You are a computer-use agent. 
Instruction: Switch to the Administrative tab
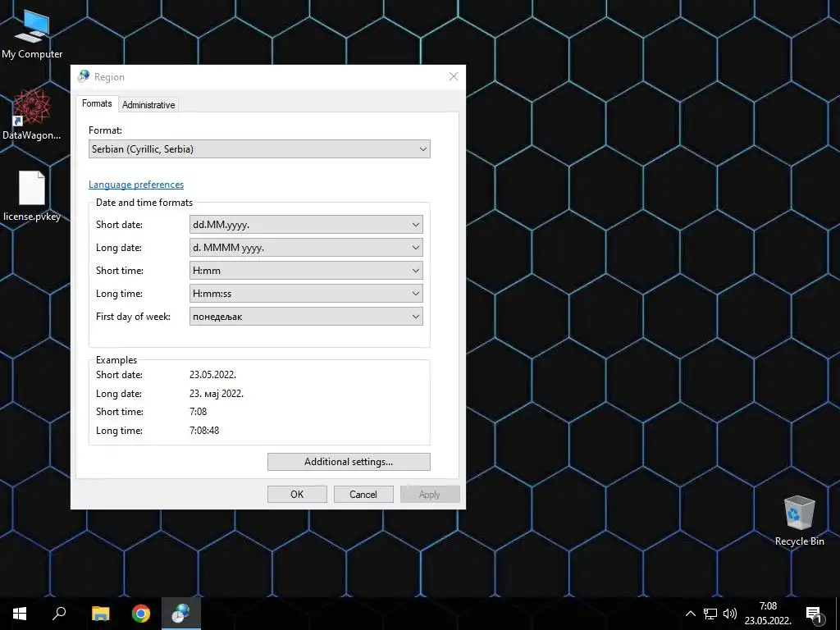148,105
